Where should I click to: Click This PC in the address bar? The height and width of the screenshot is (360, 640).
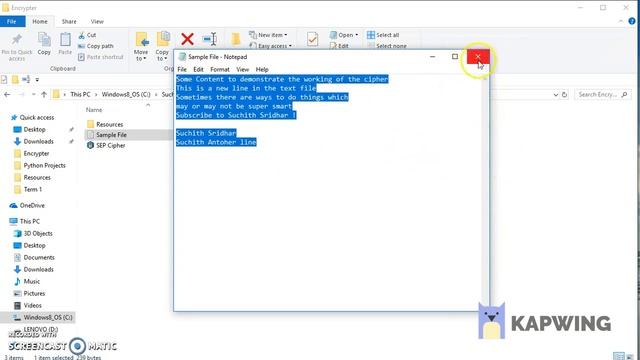(x=80, y=94)
